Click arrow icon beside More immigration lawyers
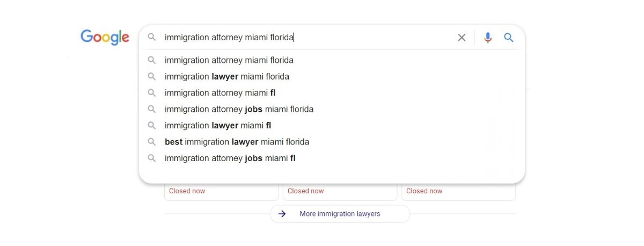The width and height of the screenshot is (644, 246). click(282, 214)
